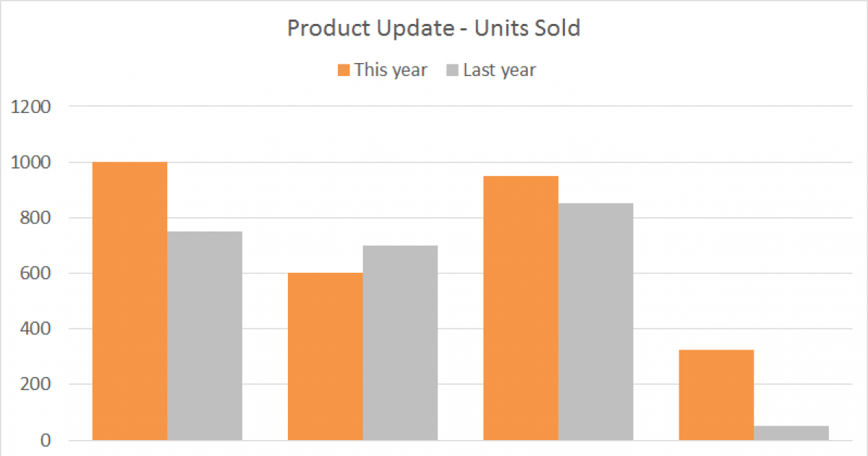Select the gray bar reaching 700

400,342
